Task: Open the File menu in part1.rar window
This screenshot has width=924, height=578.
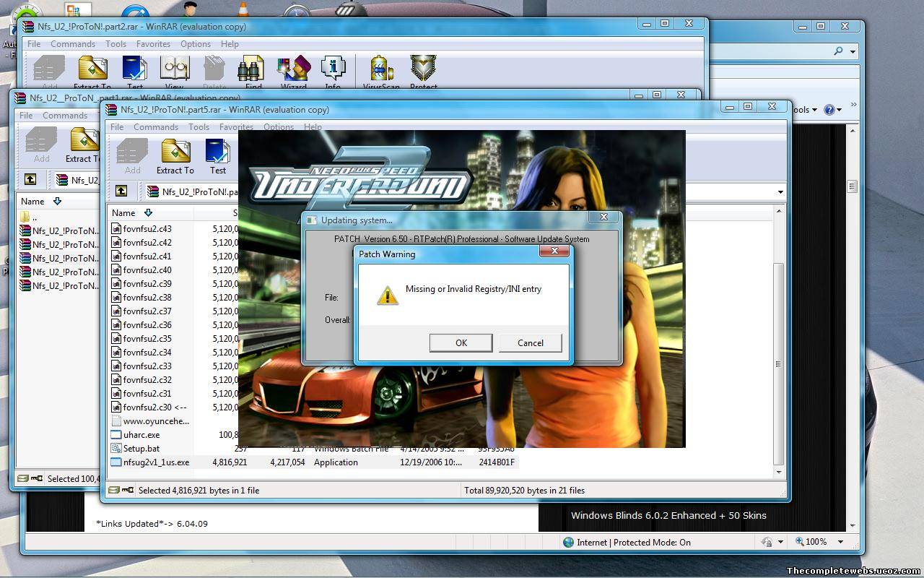Action: (26, 116)
